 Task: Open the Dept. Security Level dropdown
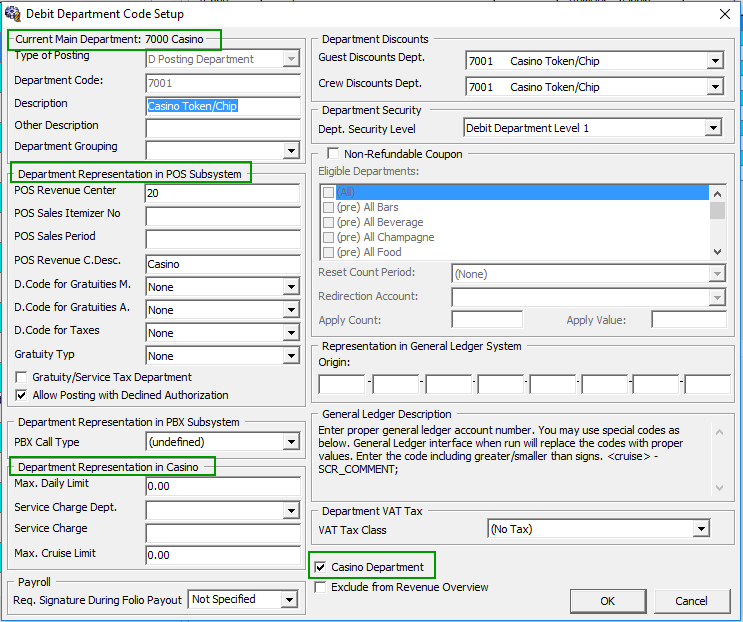[x=713, y=128]
